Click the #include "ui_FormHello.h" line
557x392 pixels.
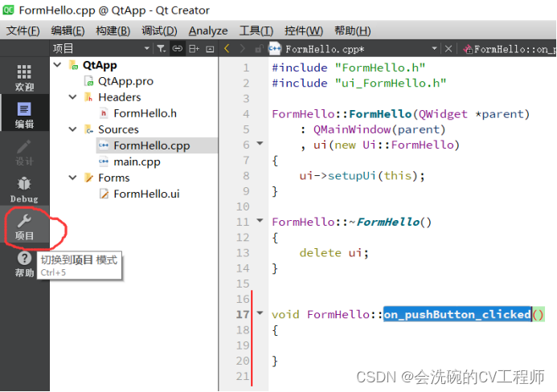358,83
